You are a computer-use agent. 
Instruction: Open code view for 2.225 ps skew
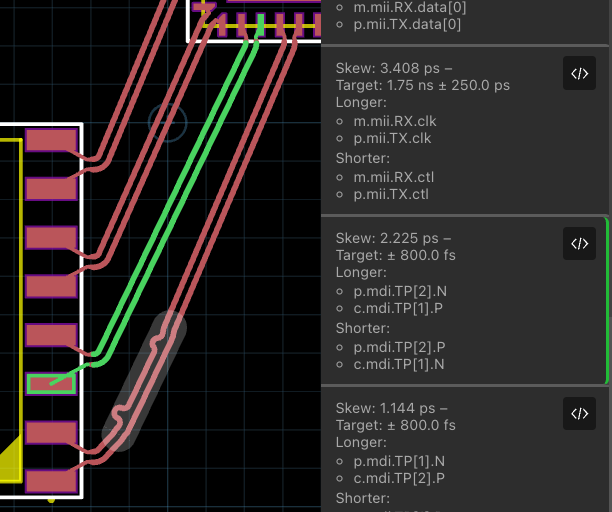tap(579, 243)
